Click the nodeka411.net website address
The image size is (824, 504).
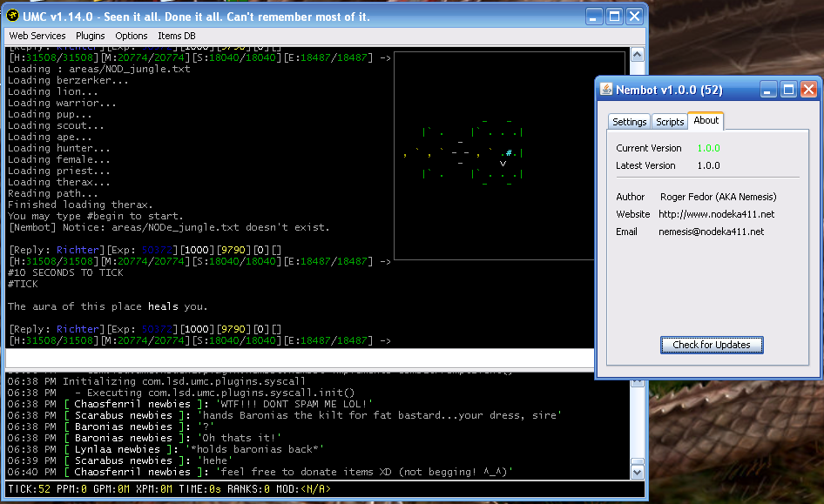tap(716, 214)
